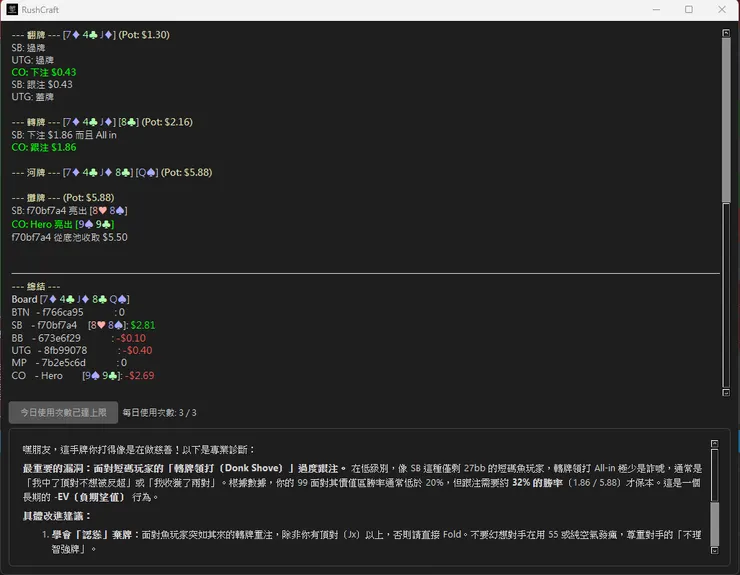Screen dimensions: 740x575
Task: Click the CO Hero shows 9♠ 9♣ line
Action: [63, 224]
